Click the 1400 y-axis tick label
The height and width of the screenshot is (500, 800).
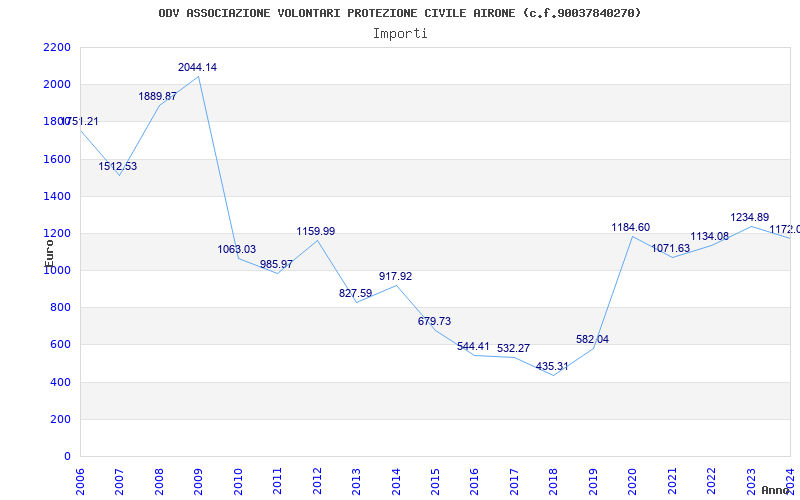click(x=57, y=196)
